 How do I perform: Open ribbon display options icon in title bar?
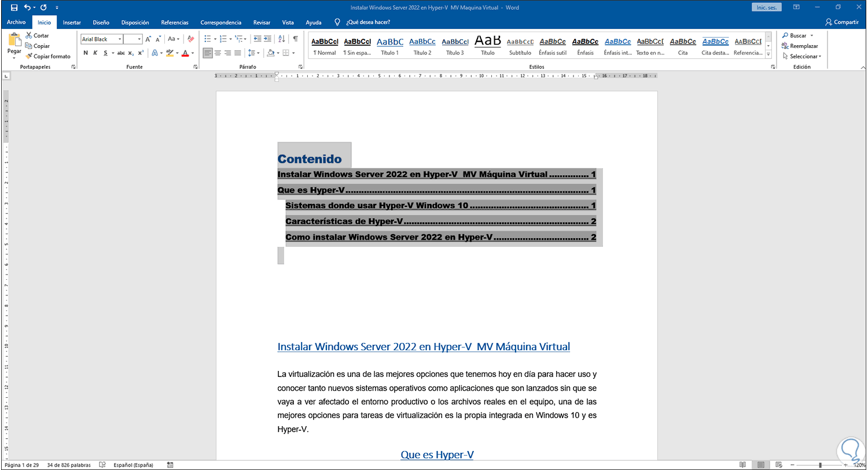[x=797, y=8]
